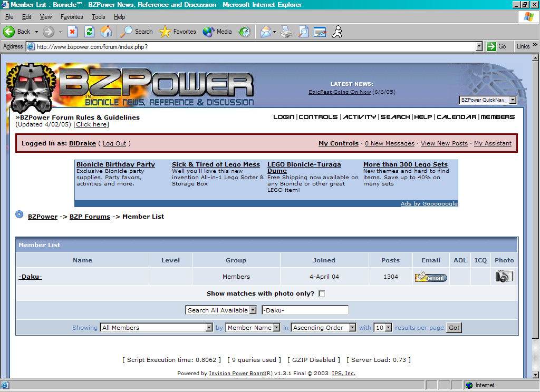View -Daku-'s photo via camera icon
The image size is (540, 392).
coord(504,276)
